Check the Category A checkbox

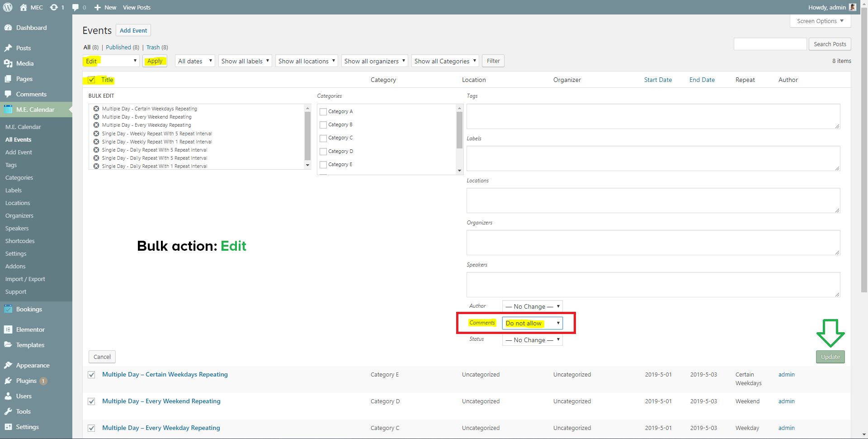tap(323, 112)
